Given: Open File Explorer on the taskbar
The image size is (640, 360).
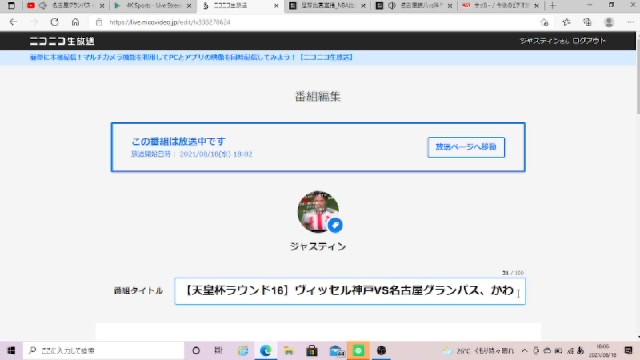Looking at the screenshot, I should [289, 350].
